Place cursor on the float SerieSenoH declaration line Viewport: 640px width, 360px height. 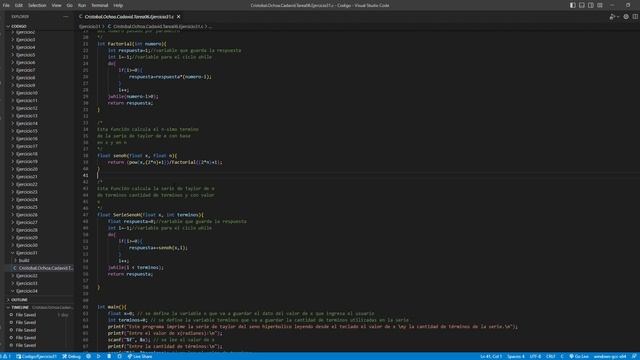[150, 215]
